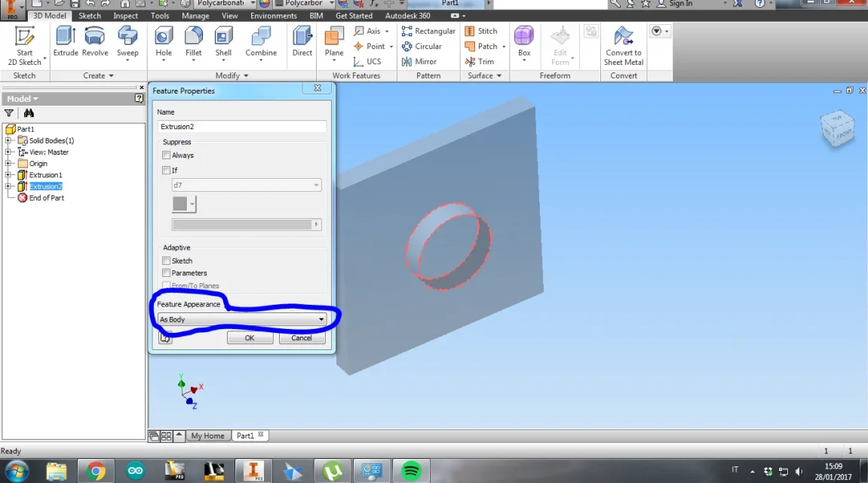Open the Box freeform tool
The width and height of the screenshot is (868, 483).
click(x=523, y=42)
